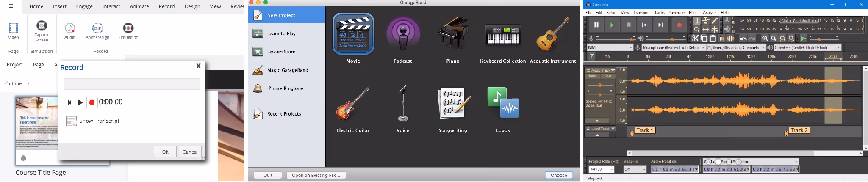
Task: Expand the Outline dropdown in the left app
Action: coord(17,83)
